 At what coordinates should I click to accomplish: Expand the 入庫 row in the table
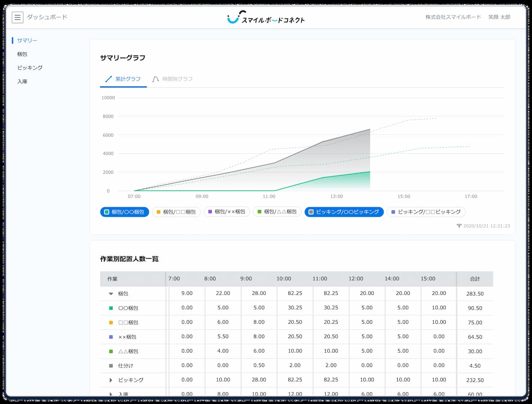point(111,394)
